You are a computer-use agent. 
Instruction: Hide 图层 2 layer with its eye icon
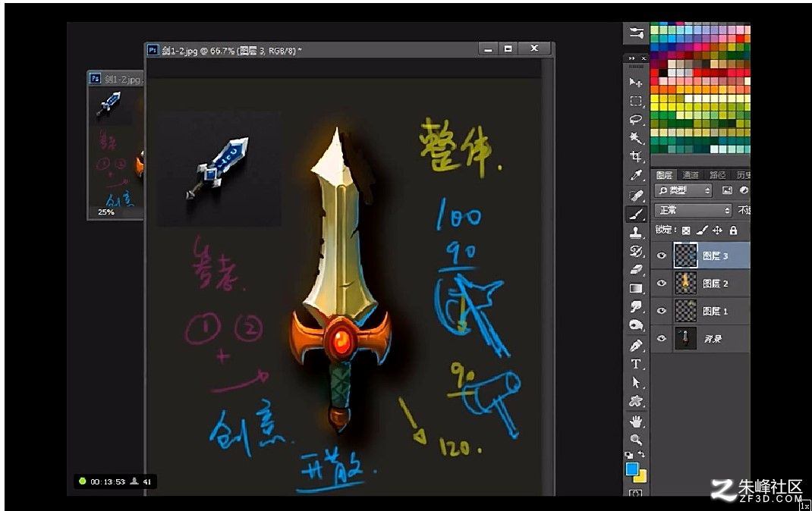coord(661,283)
